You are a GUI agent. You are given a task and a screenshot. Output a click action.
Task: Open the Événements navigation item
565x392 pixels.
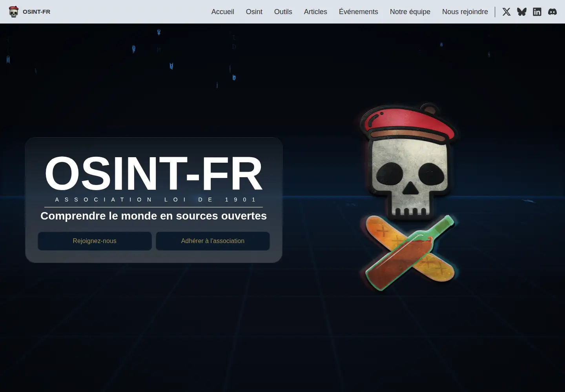358,12
